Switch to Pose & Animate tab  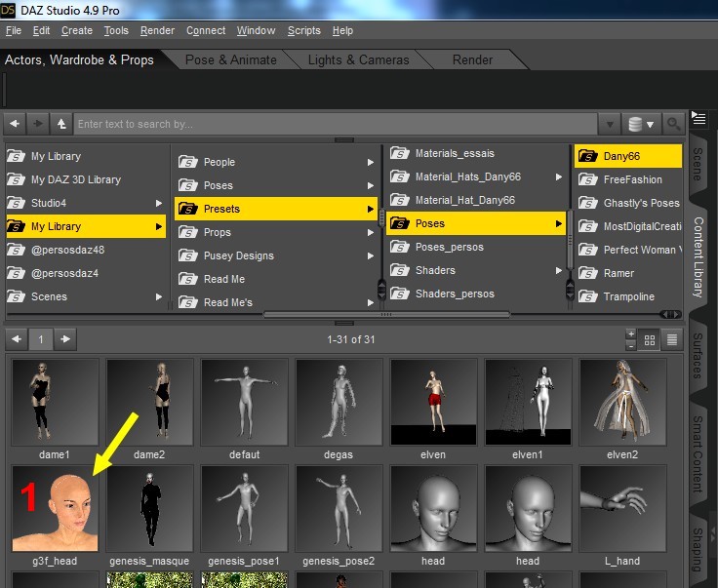tap(231, 59)
